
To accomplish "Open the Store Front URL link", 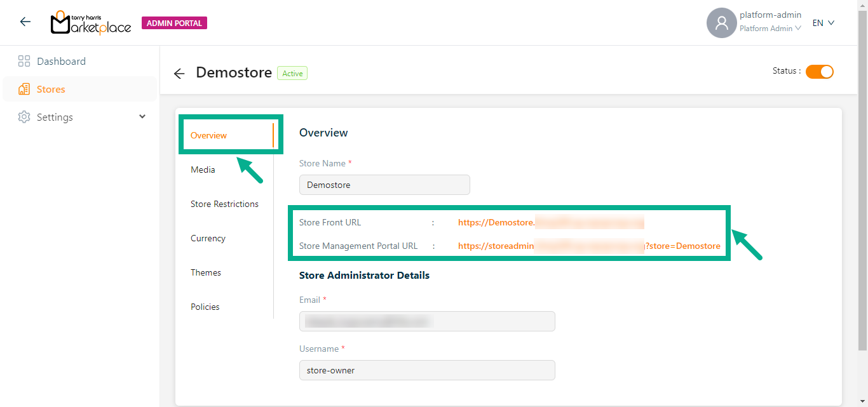I will pyautogui.click(x=550, y=223).
